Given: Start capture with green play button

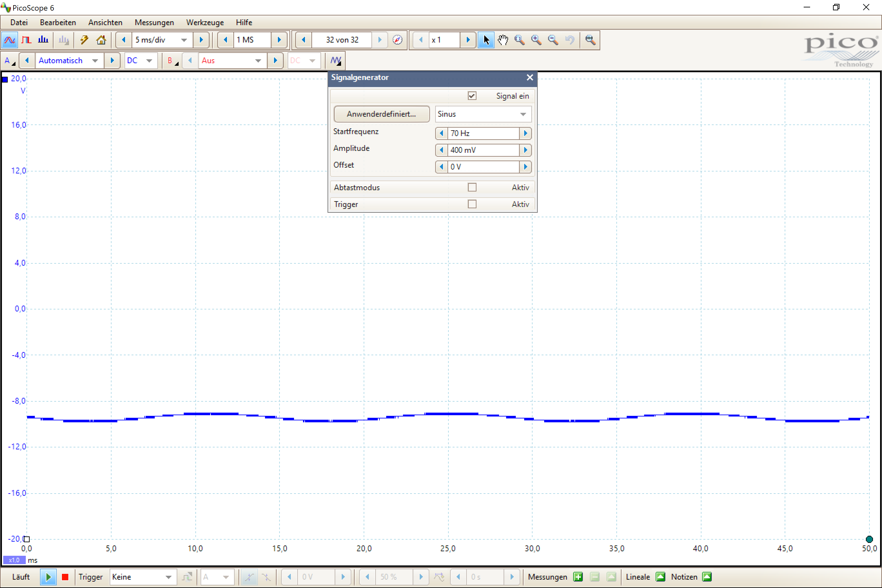Looking at the screenshot, I should click(48, 577).
